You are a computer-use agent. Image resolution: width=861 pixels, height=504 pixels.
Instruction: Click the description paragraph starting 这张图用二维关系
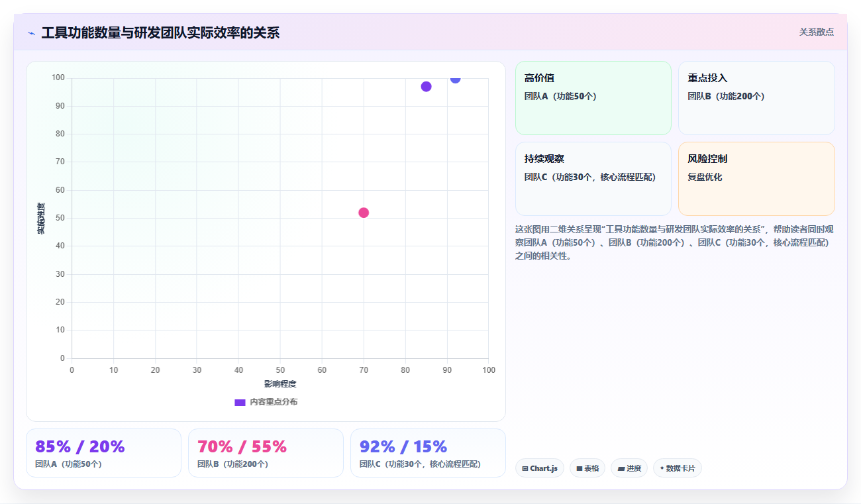point(674,242)
